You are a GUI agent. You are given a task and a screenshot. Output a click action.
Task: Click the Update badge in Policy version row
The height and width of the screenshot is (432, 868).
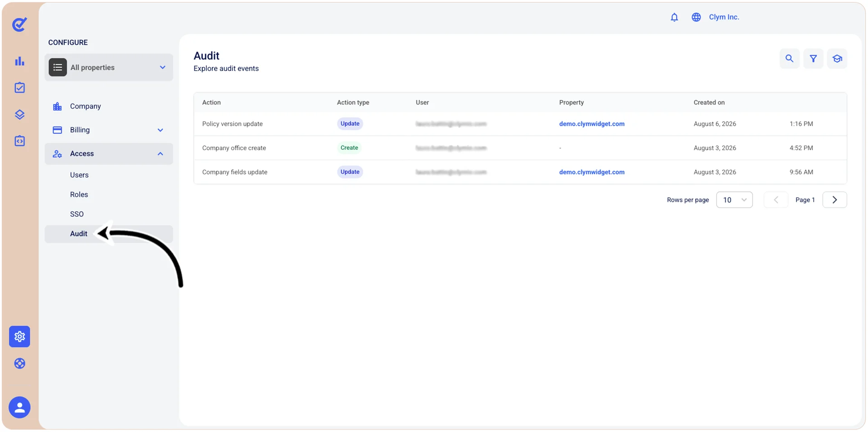[350, 124]
